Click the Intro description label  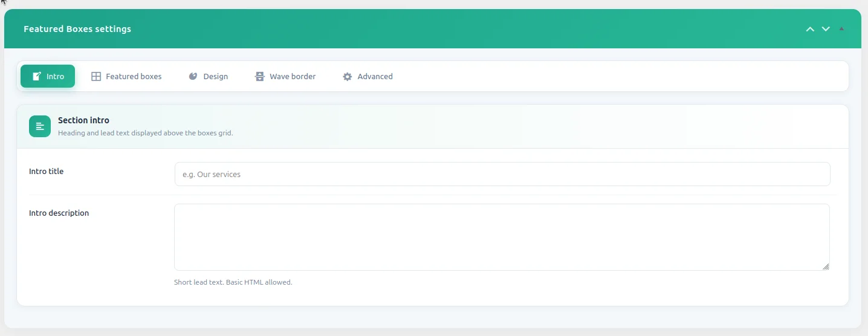(59, 213)
